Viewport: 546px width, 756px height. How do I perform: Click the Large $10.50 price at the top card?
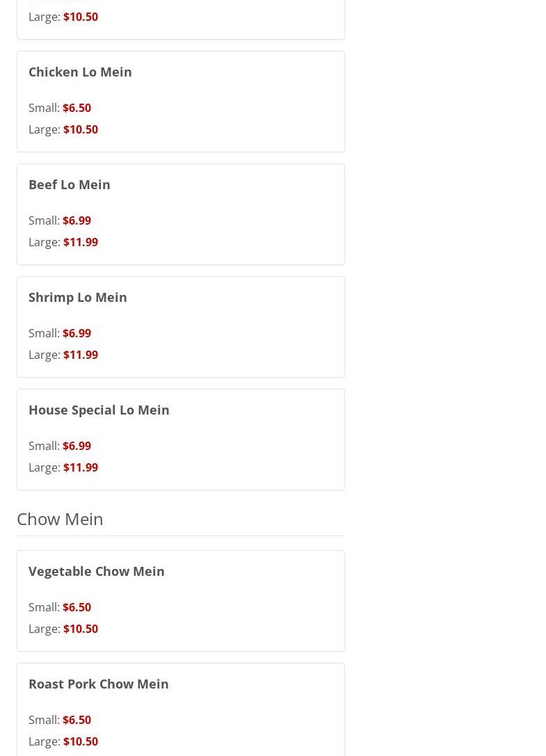pyautogui.click(x=63, y=17)
